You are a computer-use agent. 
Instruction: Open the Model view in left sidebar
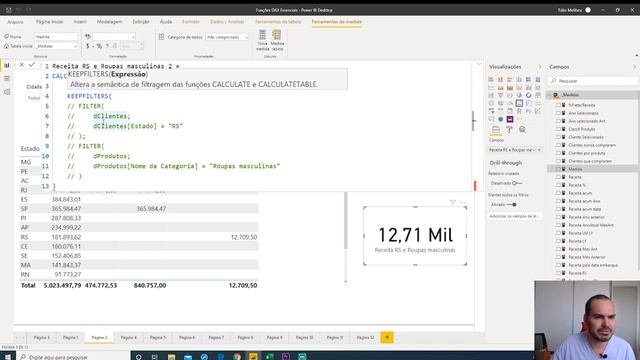tap(7, 92)
